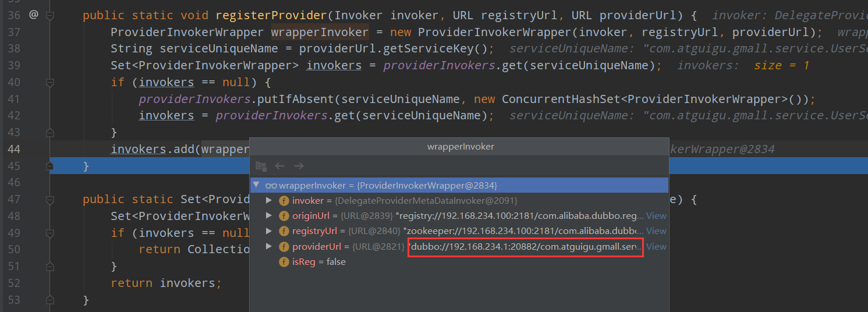
Task: Select the invoker = {DelegateProviderMetaDataInvoker@2091} row
Action: point(459,200)
